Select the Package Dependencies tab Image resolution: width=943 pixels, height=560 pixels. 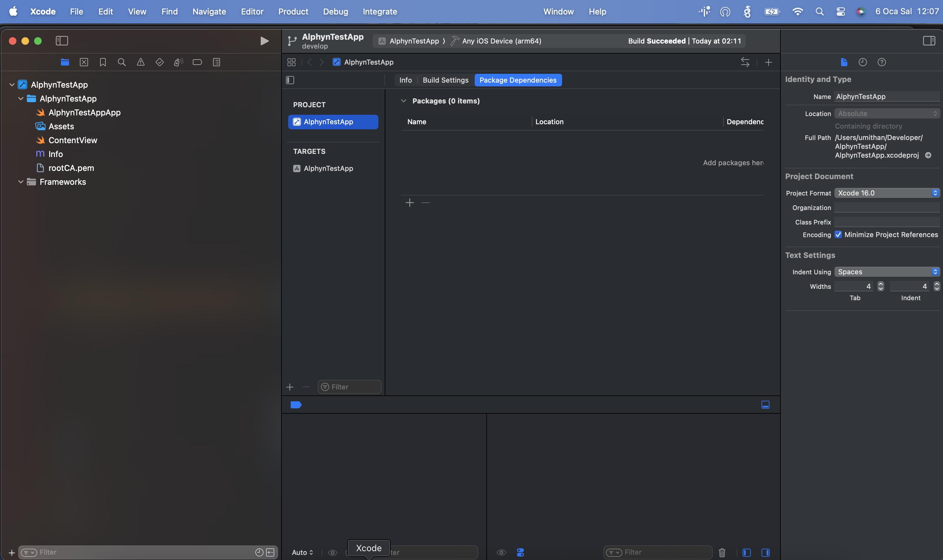(518, 80)
